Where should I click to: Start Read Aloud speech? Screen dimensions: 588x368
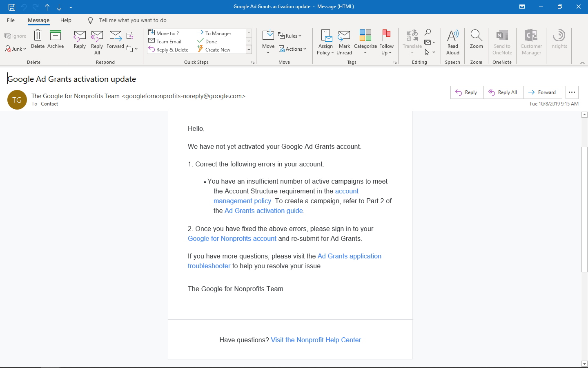(x=453, y=42)
